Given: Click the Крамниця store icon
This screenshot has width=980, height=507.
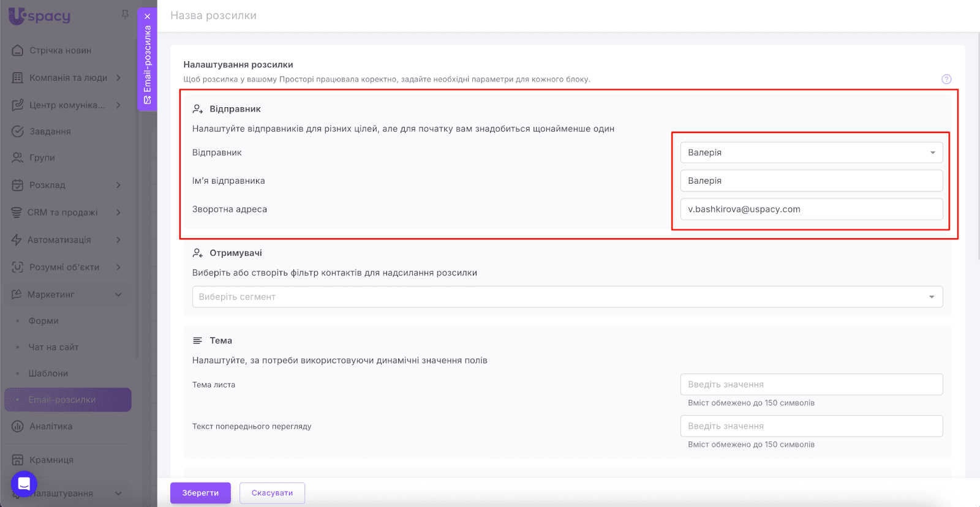Looking at the screenshot, I should pyautogui.click(x=18, y=460).
